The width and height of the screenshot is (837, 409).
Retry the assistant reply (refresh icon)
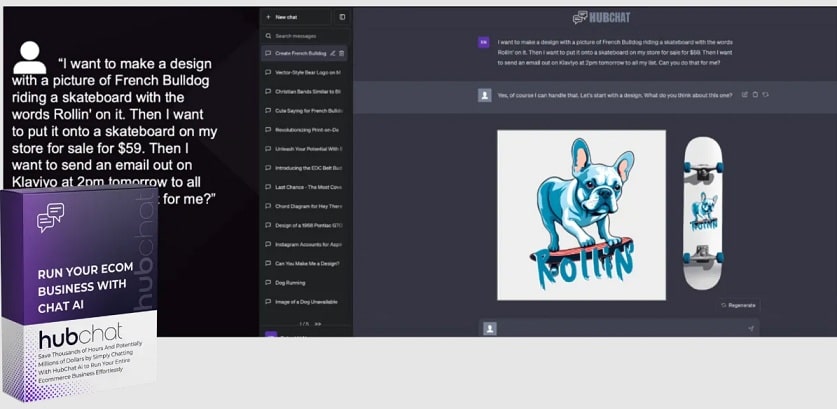[x=765, y=95]
